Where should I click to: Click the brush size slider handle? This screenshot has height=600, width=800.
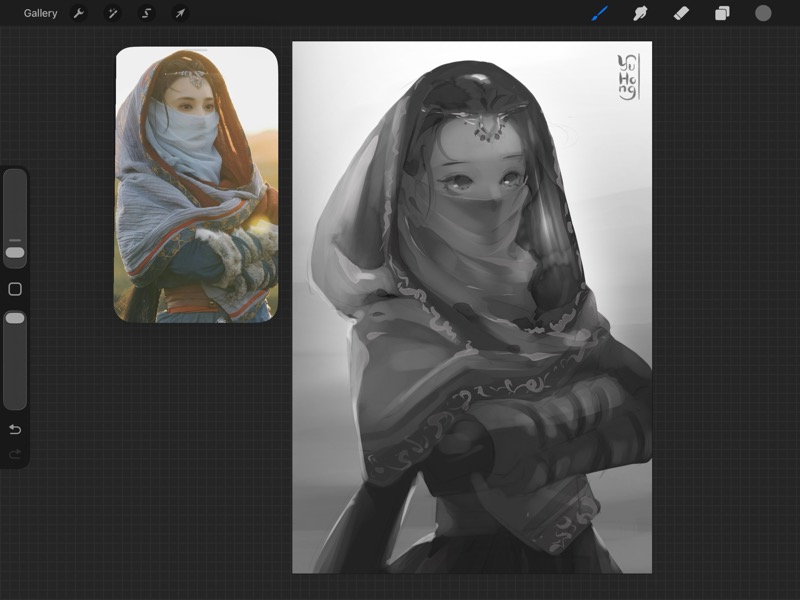click(x=15, y=253)
